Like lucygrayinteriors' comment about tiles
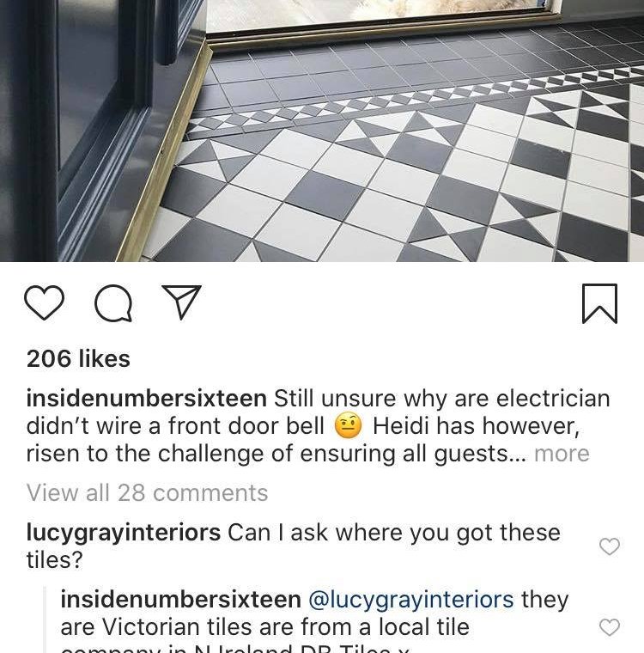644x653 pixels. [610, 546]
